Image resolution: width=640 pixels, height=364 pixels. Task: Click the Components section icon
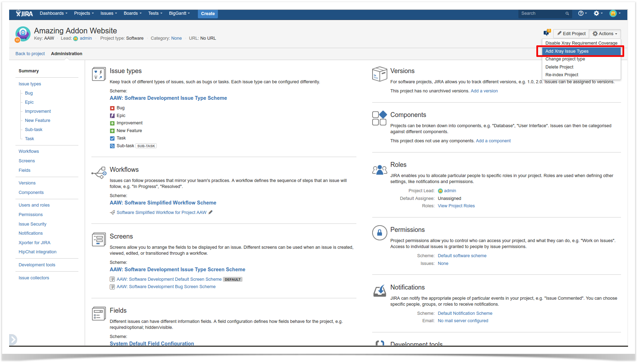pos(380,118)
